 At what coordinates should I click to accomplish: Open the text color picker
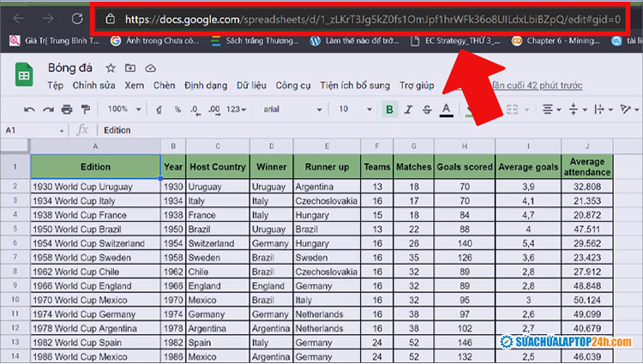[x=446, y=110]
